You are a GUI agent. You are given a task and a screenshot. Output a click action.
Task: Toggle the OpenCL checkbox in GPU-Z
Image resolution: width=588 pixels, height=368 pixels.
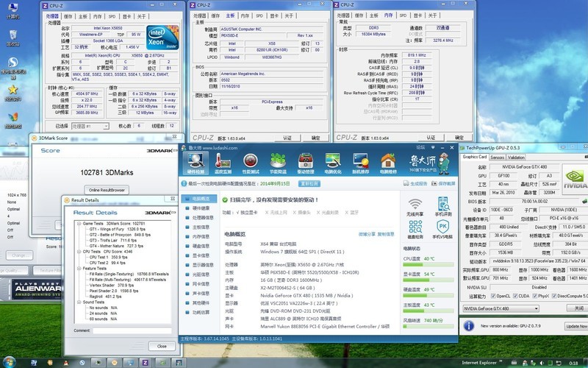pyautogui.click(x=493, y=297)
